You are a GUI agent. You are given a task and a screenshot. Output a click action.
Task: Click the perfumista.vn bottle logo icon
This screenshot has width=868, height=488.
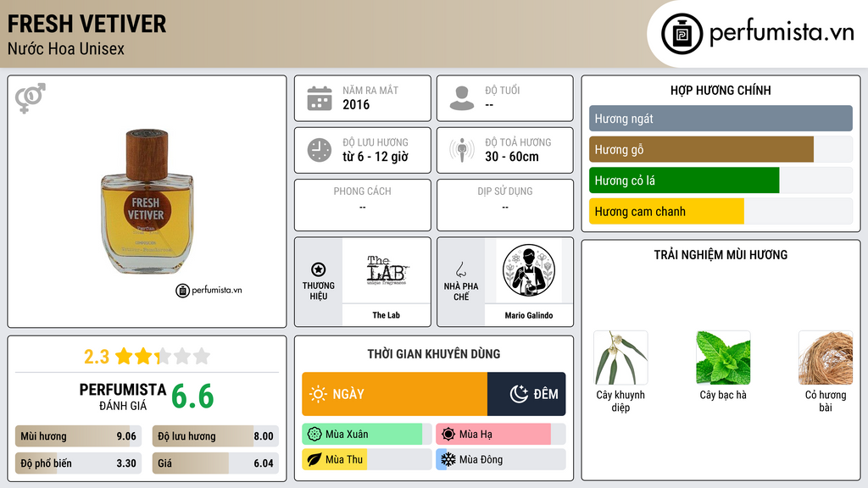(x=682, y=34)
